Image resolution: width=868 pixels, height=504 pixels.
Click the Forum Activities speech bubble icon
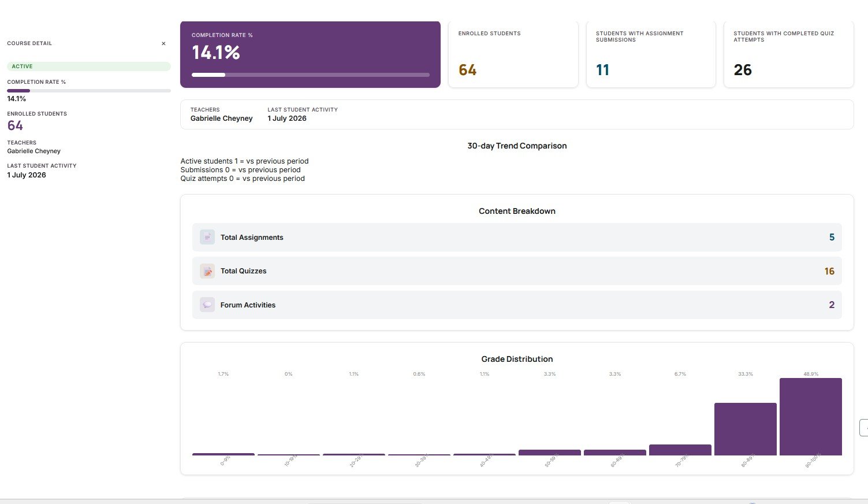(207, 305)
